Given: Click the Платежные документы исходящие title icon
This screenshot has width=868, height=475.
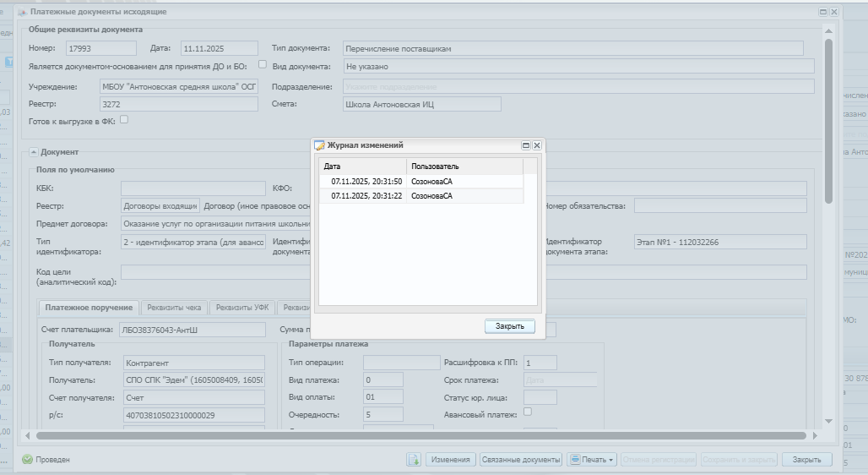Looking at the screenshot, I should (23, 12).
